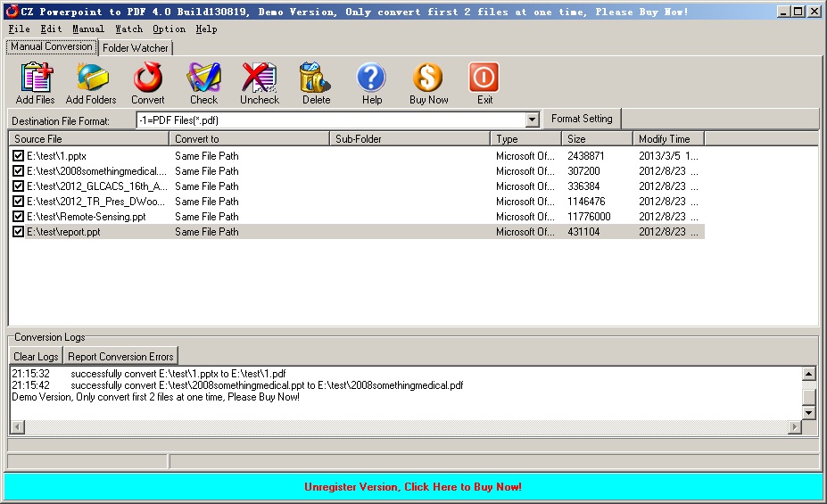The height and width of the screenshot is (504, 827).
Task: Maximize the CZ Powerpoint to PDF window
Action: pyautogui.click(x=798, y=11)
